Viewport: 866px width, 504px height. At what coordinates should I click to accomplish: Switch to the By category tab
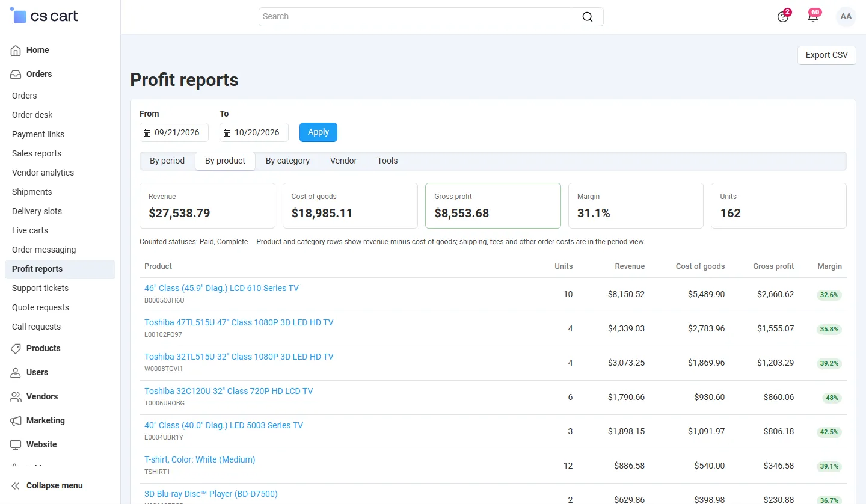coord(287,161)
